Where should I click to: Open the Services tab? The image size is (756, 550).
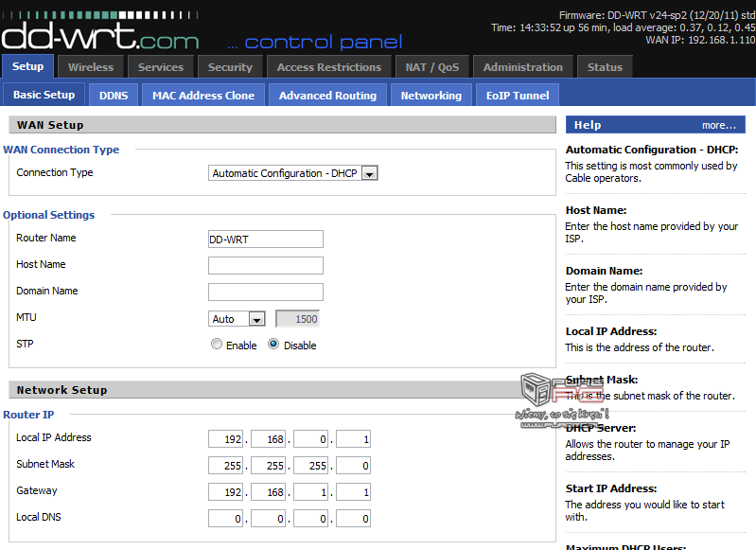tap(161, 67)
